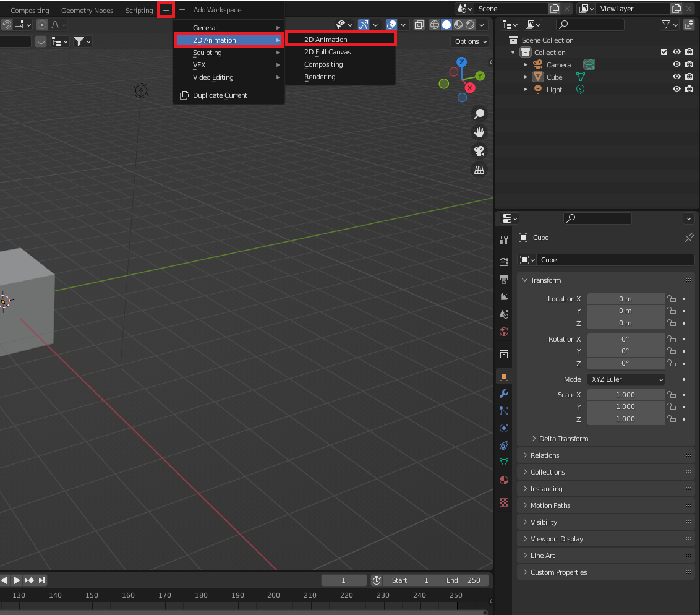Click the add workspace plus button
Screen dimensions: 700x615
pos(166,10)
